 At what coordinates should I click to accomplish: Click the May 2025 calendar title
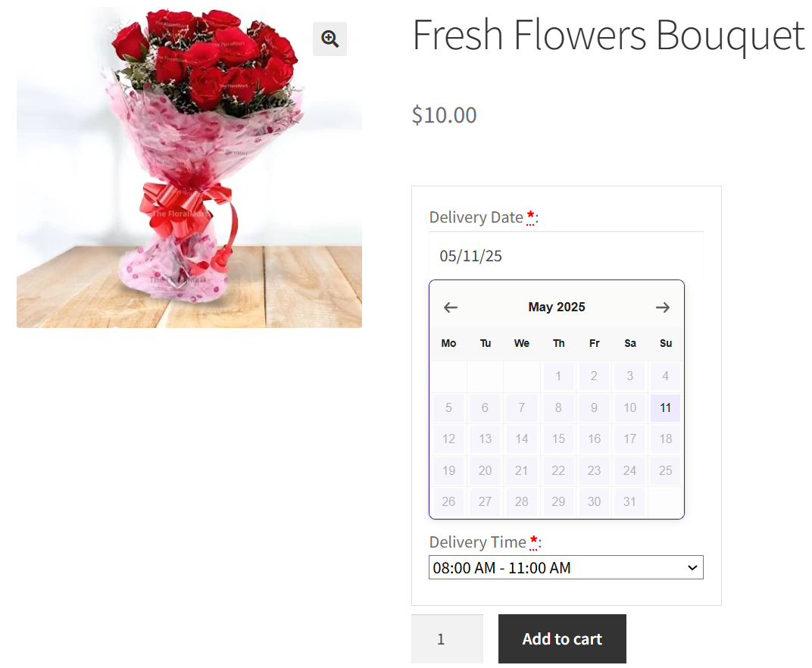(557, 307)
